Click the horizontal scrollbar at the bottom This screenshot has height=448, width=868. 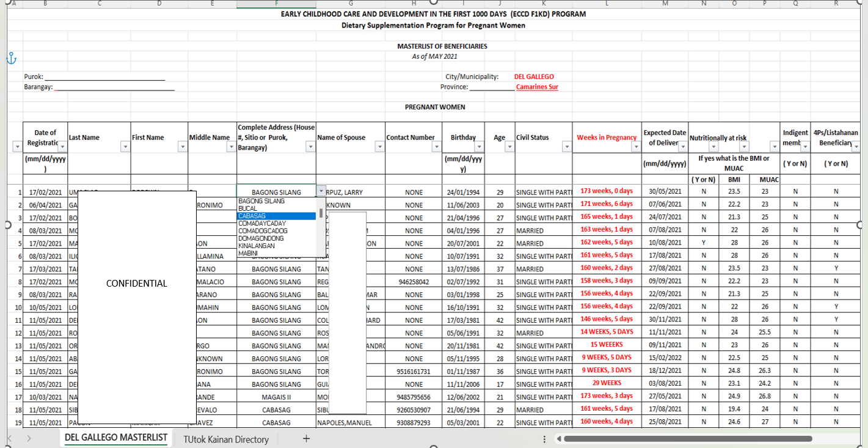click(688, 439)
